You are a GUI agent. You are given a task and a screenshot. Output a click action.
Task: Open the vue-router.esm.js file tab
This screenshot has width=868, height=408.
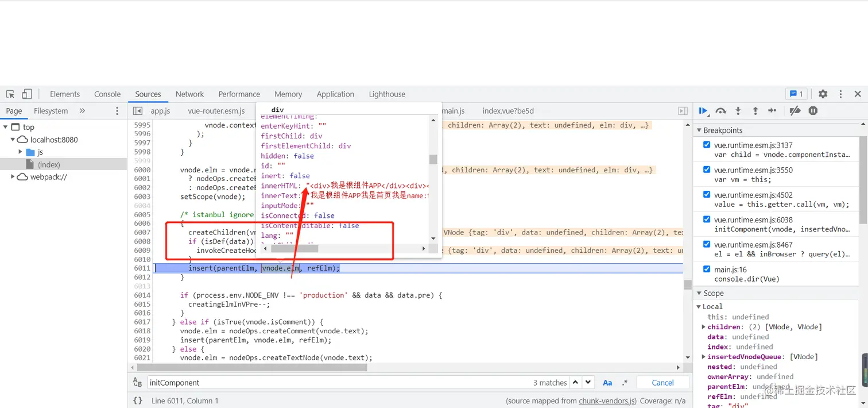click(x=216, y=111)
